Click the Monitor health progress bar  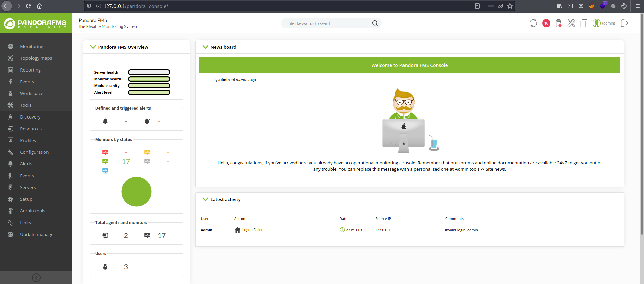(149, 79)
